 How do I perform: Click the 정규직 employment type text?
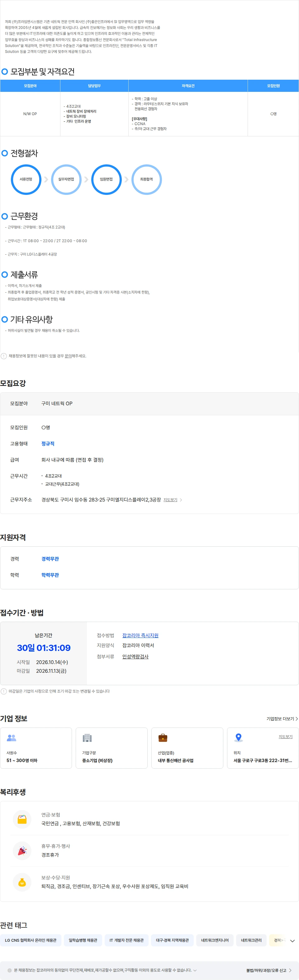48,444
